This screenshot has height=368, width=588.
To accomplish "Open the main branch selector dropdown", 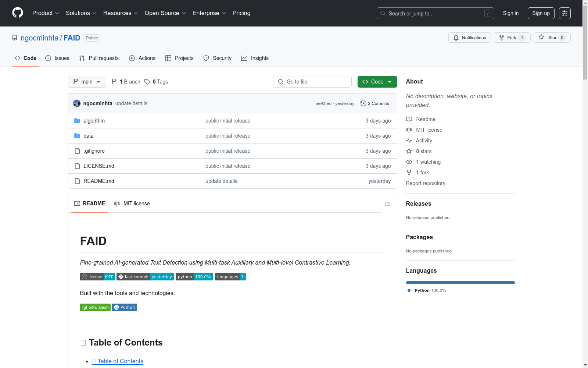I will pyautogui.click(x=87, y=82).
